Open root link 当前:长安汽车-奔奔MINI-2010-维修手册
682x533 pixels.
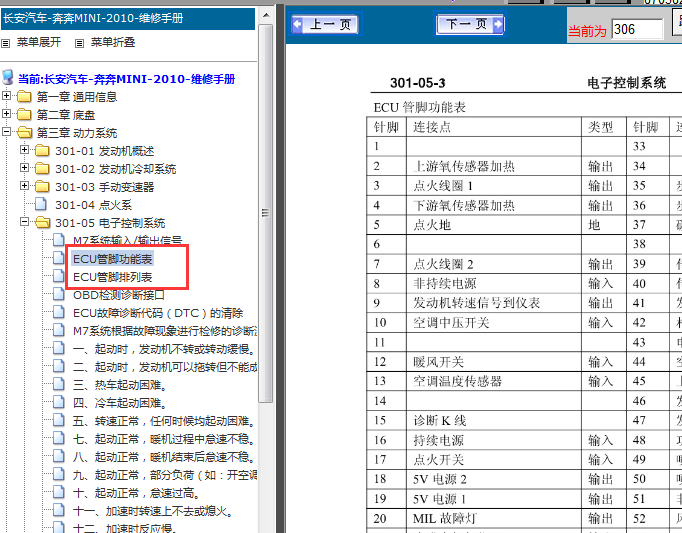[127, 79]
